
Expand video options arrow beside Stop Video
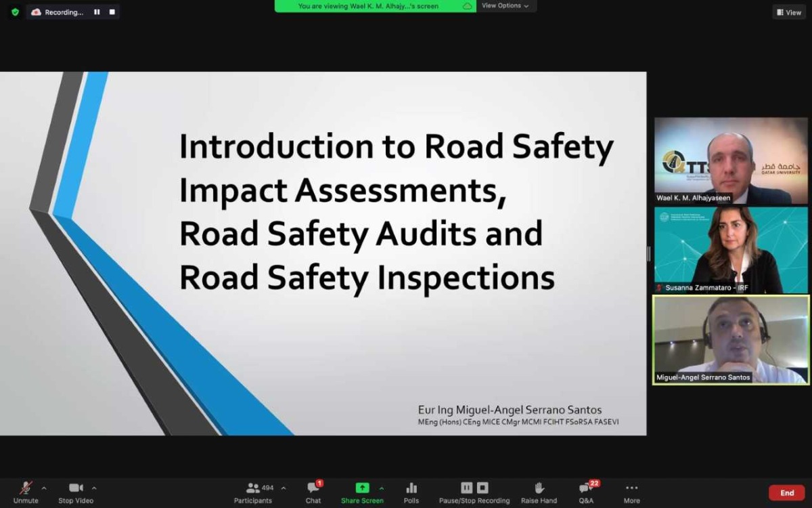[x=94, y=488]
